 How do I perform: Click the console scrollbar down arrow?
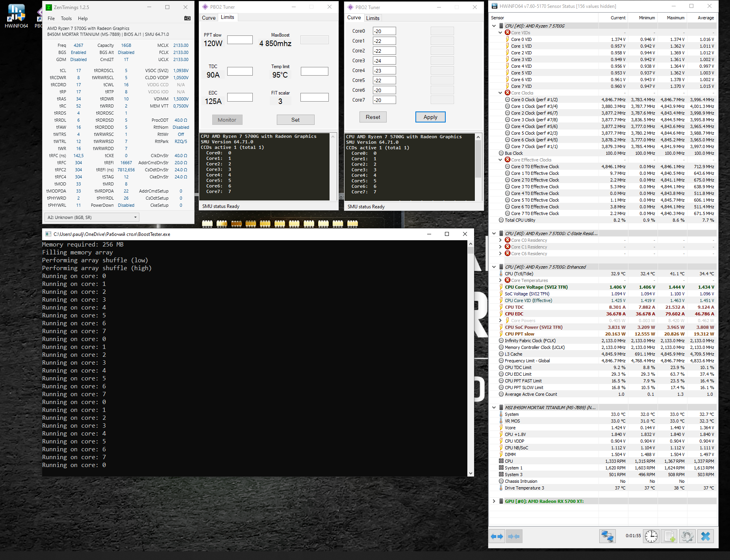471,473
